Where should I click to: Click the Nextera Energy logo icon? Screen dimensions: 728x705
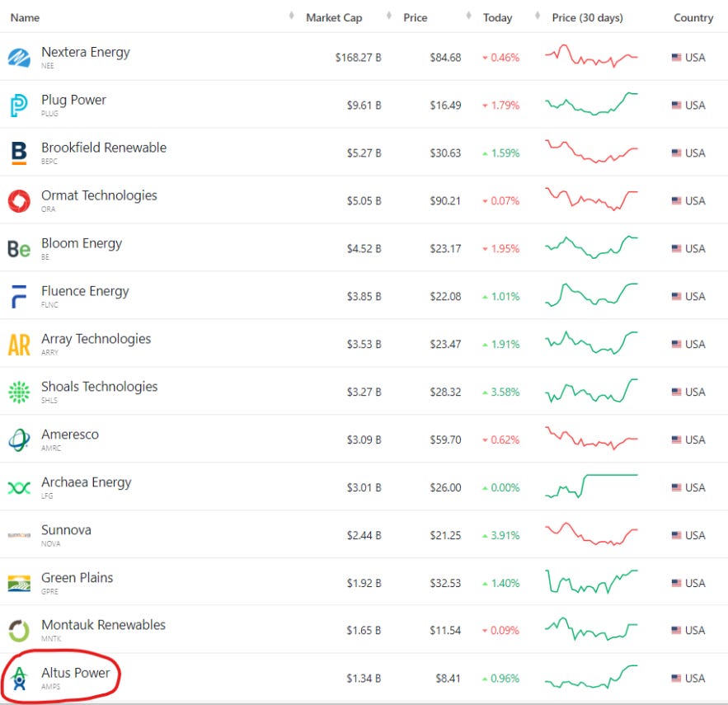pyautogui.click(x=19, y=58)
